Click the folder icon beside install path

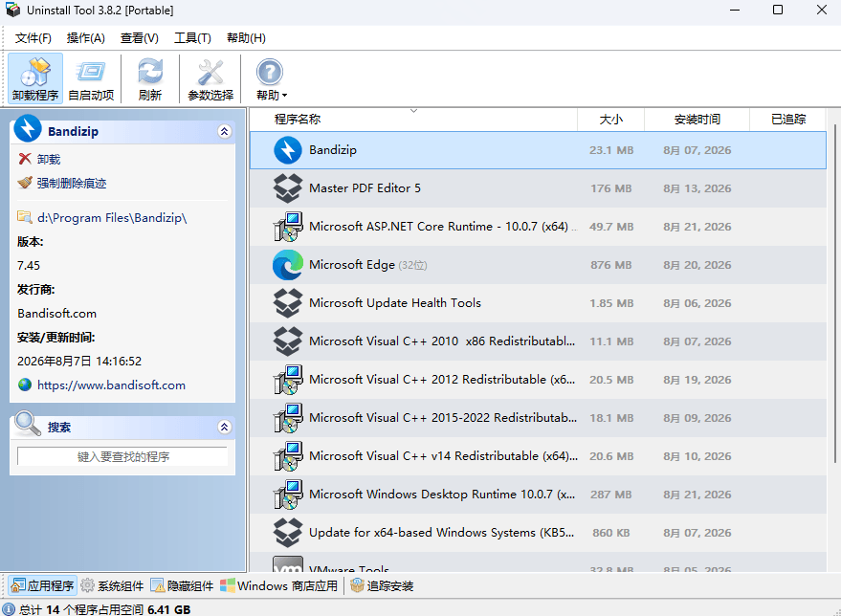tap(25, 217)
